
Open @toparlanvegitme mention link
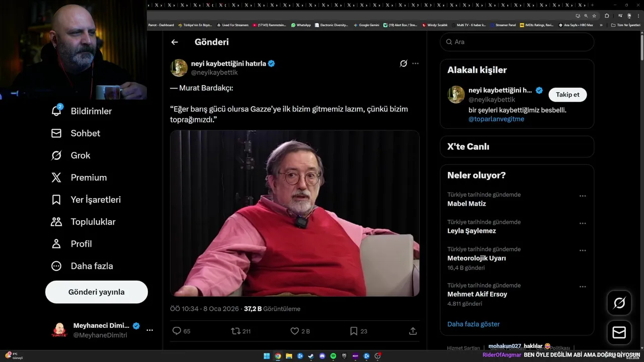click(x=496, y=119)
